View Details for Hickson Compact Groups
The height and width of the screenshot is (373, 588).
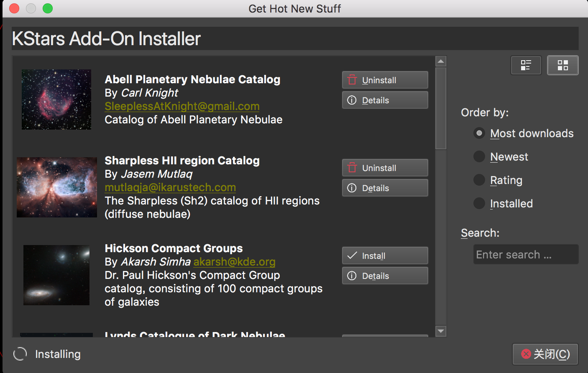[385, 276]
